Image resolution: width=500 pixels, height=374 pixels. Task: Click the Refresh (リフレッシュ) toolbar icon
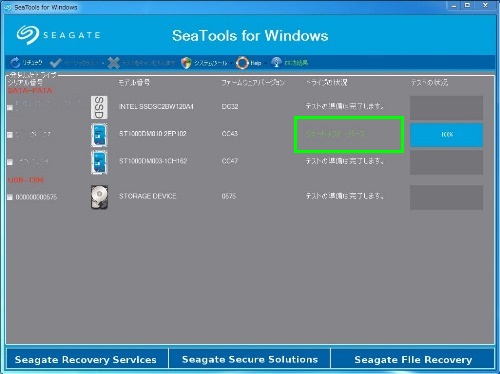(15, 62)
